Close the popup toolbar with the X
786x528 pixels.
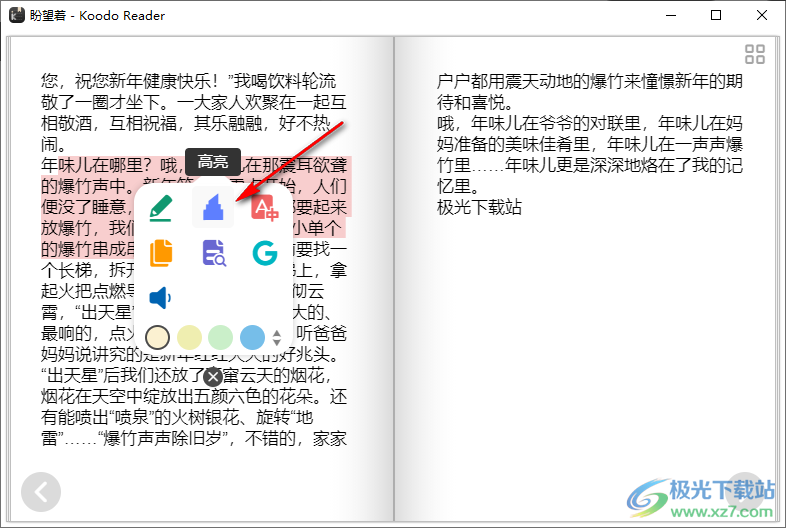click(x=213, y=377)
